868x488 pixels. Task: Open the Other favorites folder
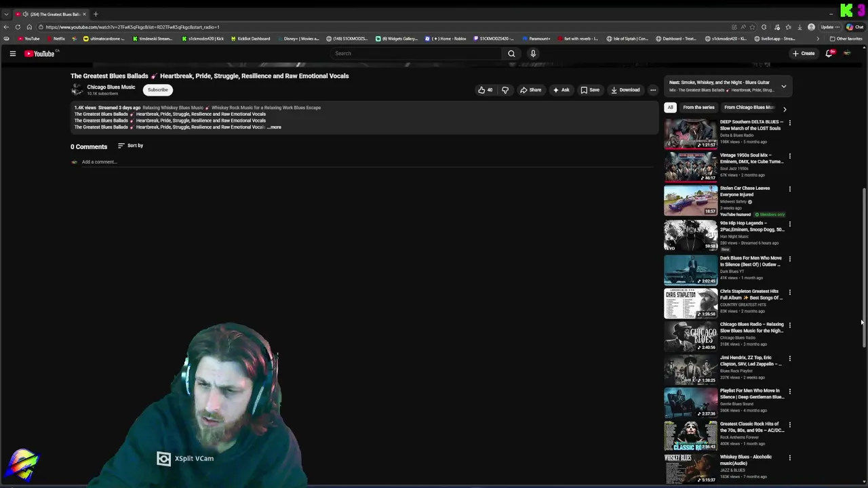846,39
